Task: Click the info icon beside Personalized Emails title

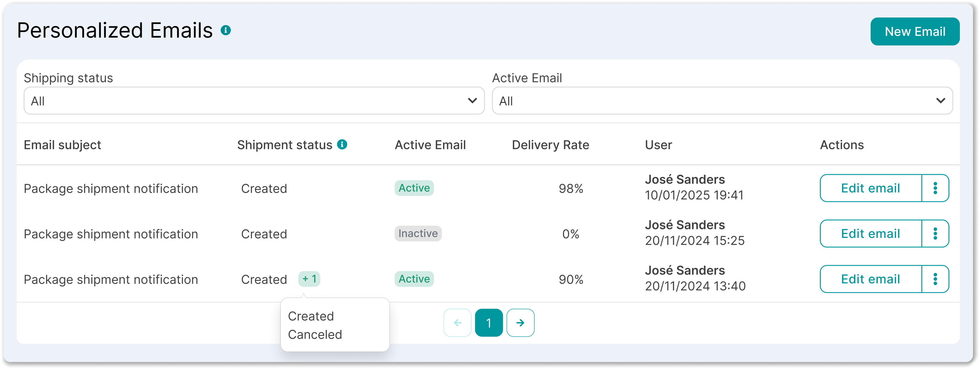Action: 225,30
